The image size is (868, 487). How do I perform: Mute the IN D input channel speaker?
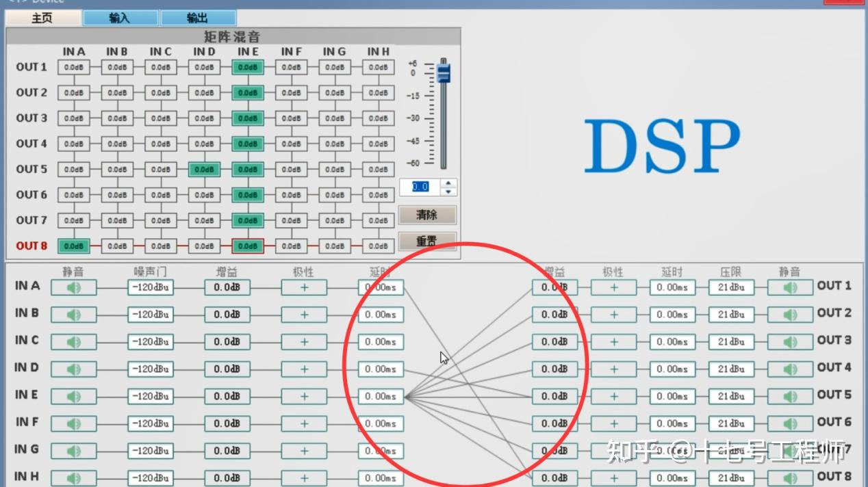74,369
